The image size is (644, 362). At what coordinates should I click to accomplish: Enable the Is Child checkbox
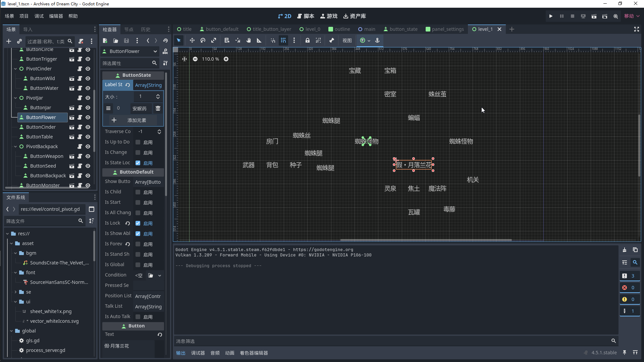click(138, 192)
